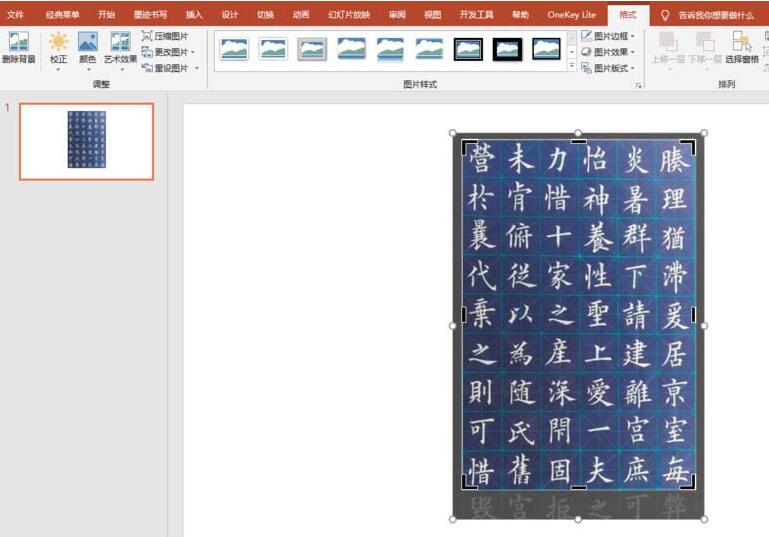Switch to the Animations (动画) tab

pos(301,15)
